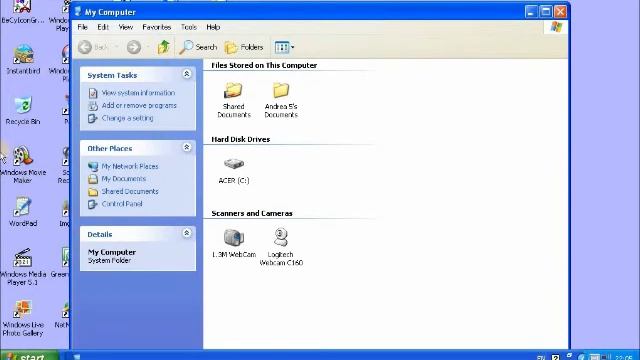This screenshot has width=640, height=360.
Task: Open the Help menu
Action: pos(213,27)
